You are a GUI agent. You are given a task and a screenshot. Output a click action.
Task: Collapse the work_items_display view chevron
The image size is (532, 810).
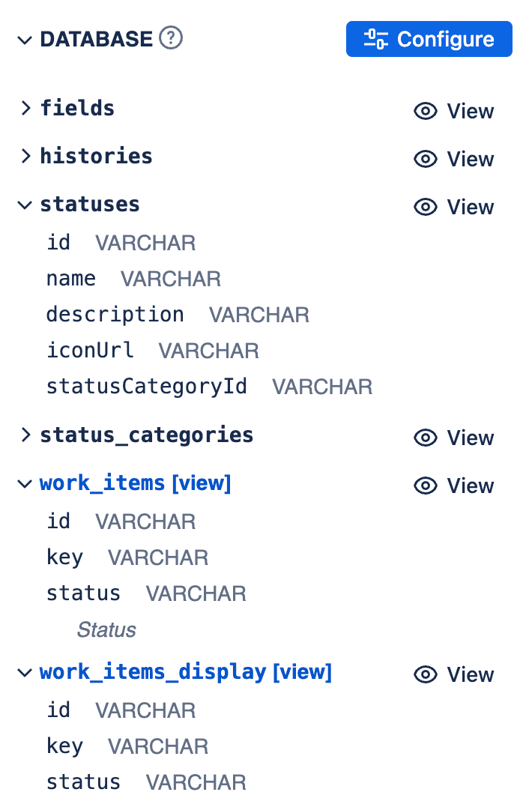coord(25,673)
